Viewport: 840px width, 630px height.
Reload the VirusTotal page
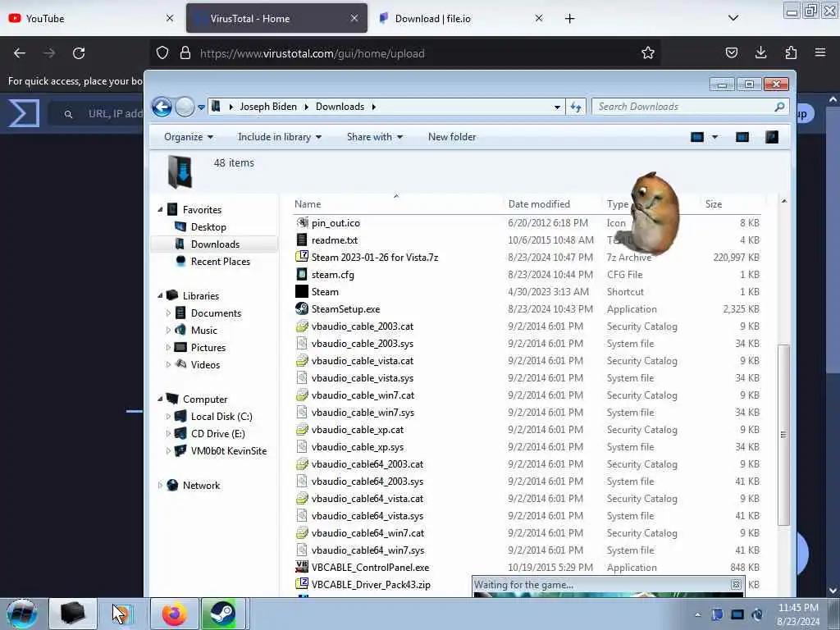point(79,53)
